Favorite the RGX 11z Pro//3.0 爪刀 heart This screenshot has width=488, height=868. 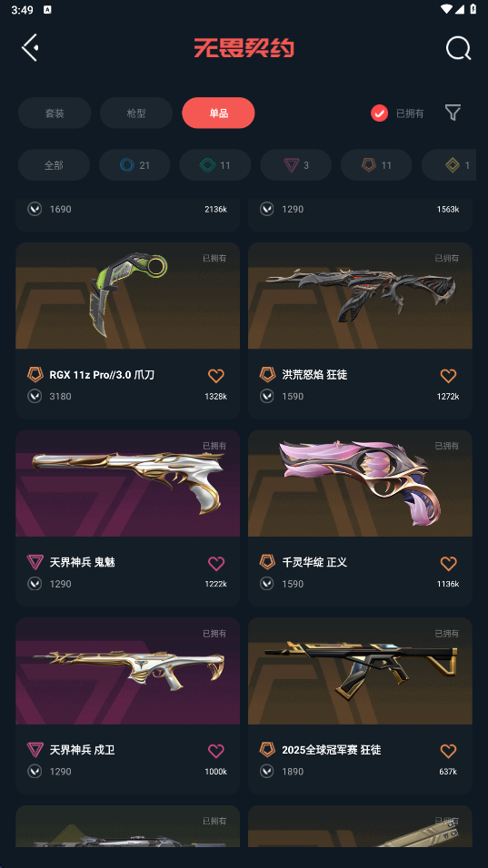coord(216,376)
